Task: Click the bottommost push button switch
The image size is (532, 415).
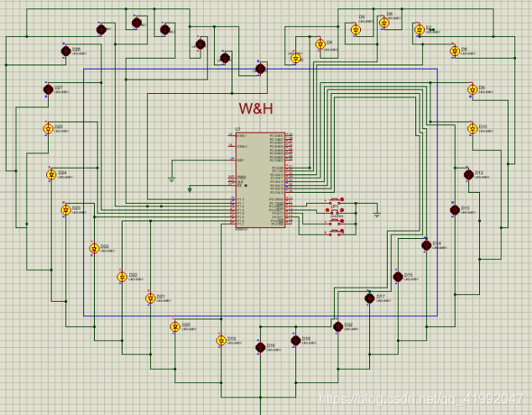Action: (x=335, y=231)
